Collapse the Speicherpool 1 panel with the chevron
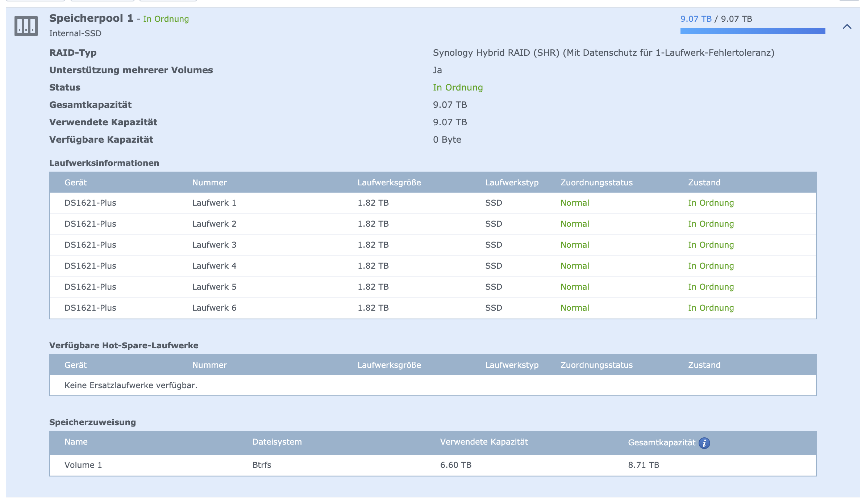The width and height of the screenshot is (866, 504). (x=847, y=26)
